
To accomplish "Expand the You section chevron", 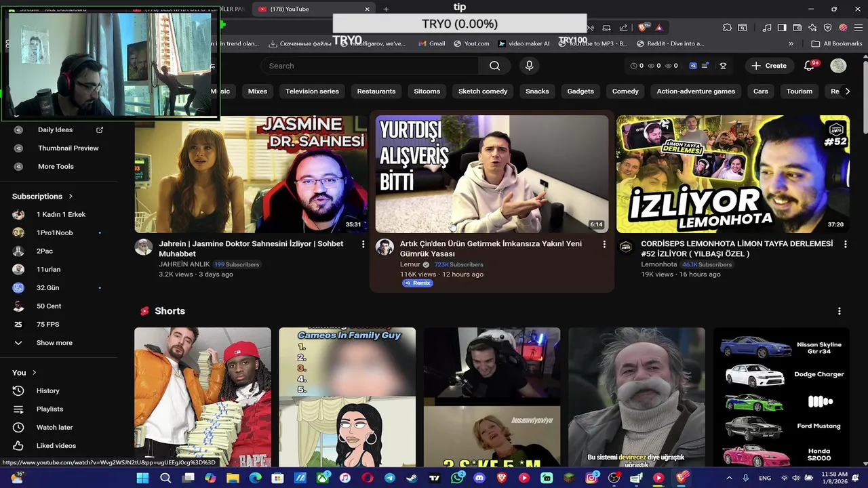I will (34, 373).
